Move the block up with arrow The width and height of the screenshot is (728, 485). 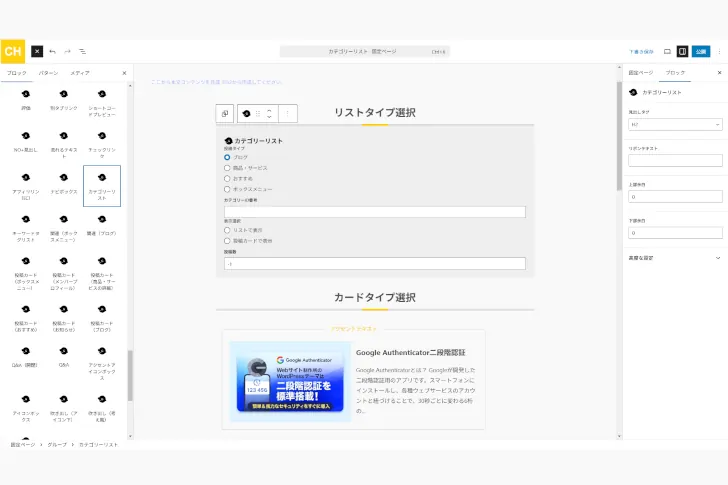point(269,110)
